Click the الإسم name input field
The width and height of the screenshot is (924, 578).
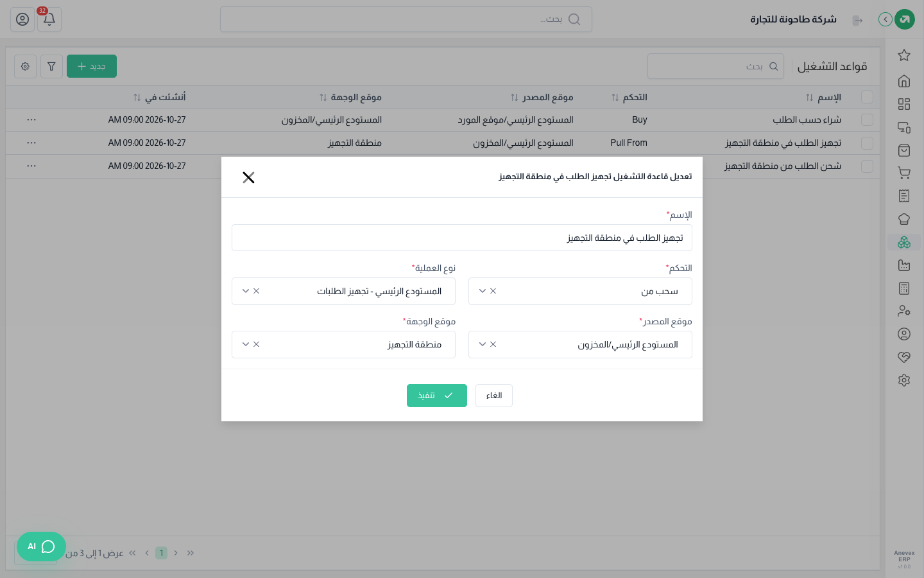tap(462, 238)
